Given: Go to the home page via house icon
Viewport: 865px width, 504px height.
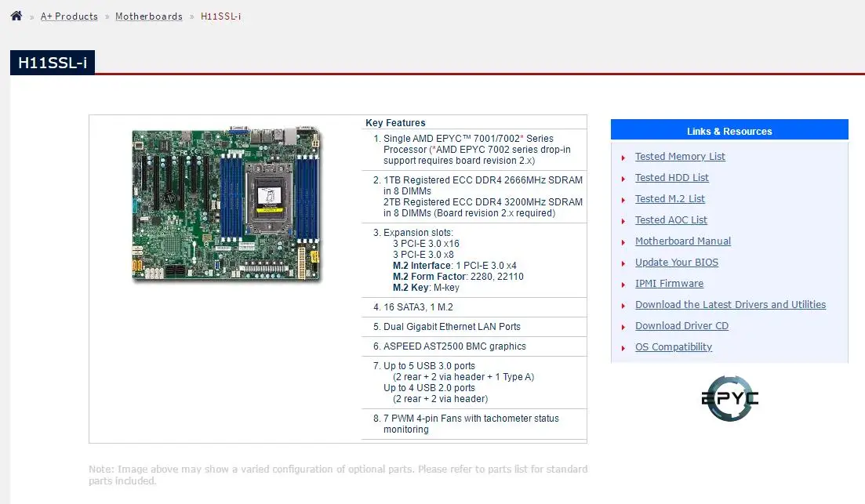Looking at the screenshot, I should 16,16.
